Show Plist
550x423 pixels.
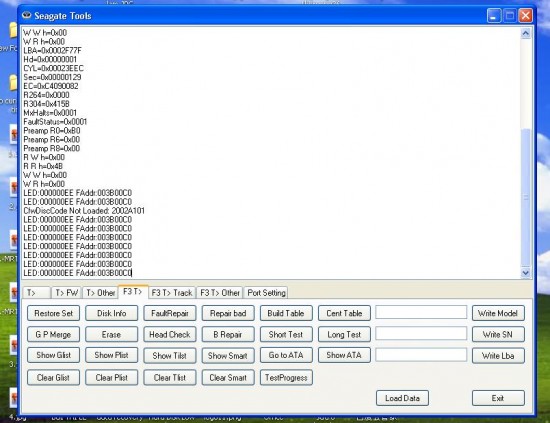(112, 355)
